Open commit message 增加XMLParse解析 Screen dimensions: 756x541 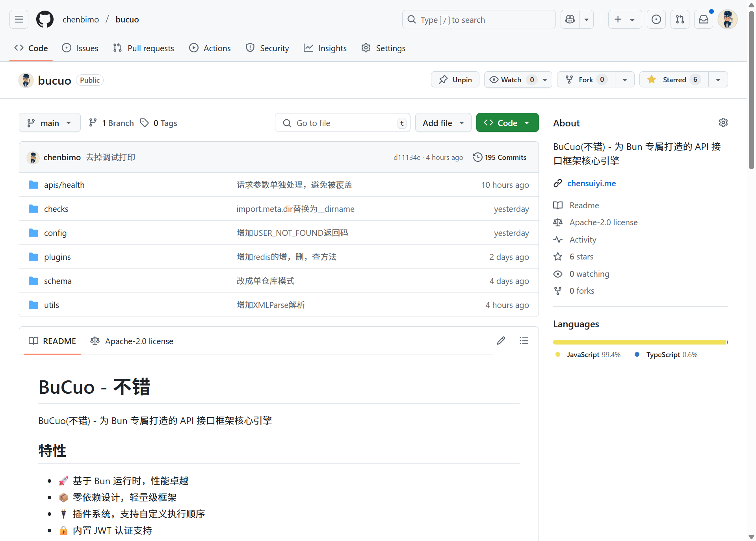point(271,305)
